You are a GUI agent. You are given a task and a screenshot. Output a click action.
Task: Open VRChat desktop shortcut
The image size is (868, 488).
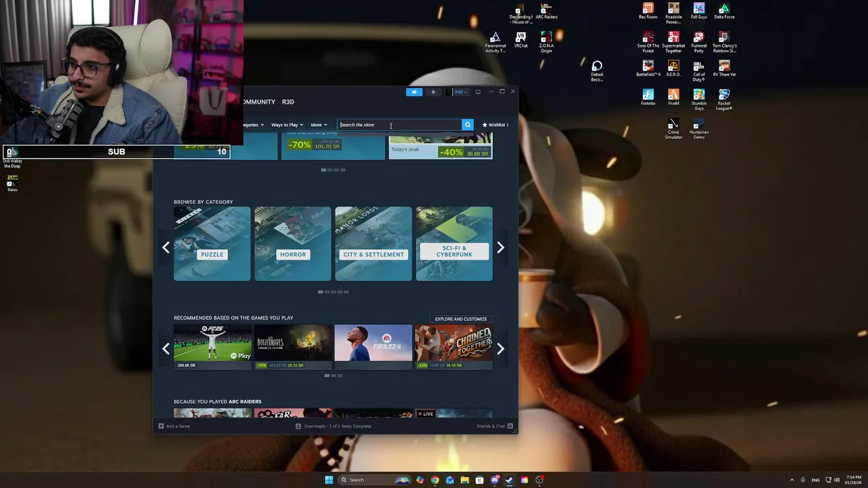click(x=521, y=40)
